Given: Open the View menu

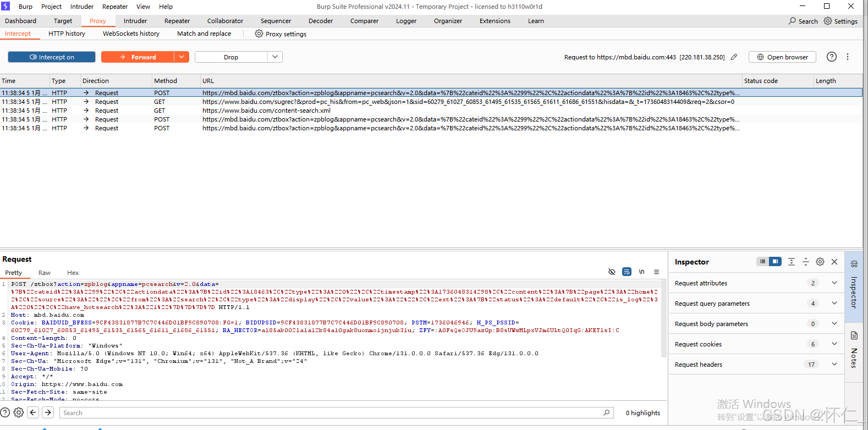Looking at the screenshot, I should [x=143, y=7].
